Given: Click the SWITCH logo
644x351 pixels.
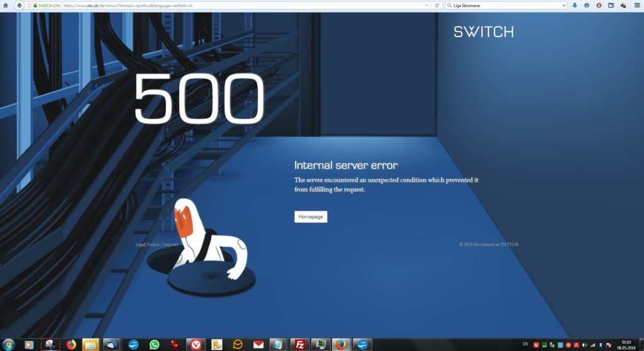Looking at the screenshot, I should (484, 31).
